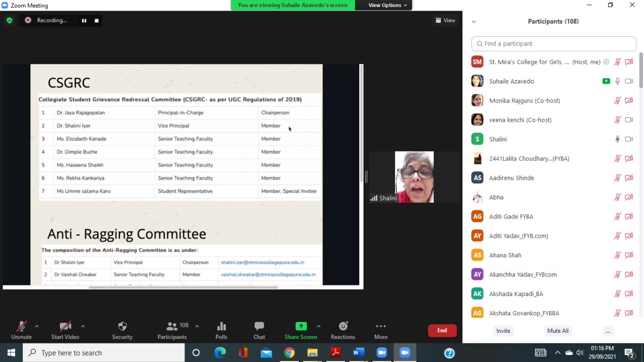Click the green Share Screen icon

tap(301, 326)
